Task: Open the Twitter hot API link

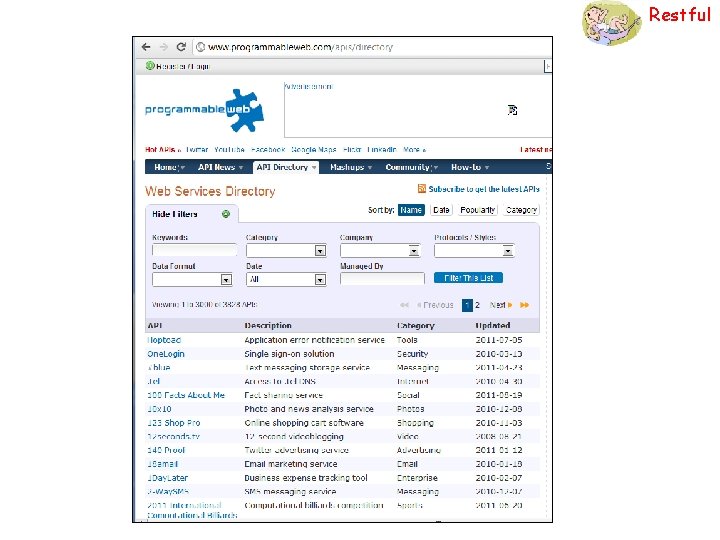Action: pyautogui.click(x=197, y=150)
